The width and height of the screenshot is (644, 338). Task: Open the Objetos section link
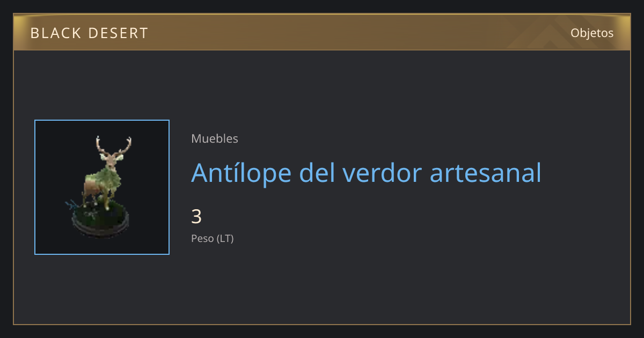pos(592,33)
